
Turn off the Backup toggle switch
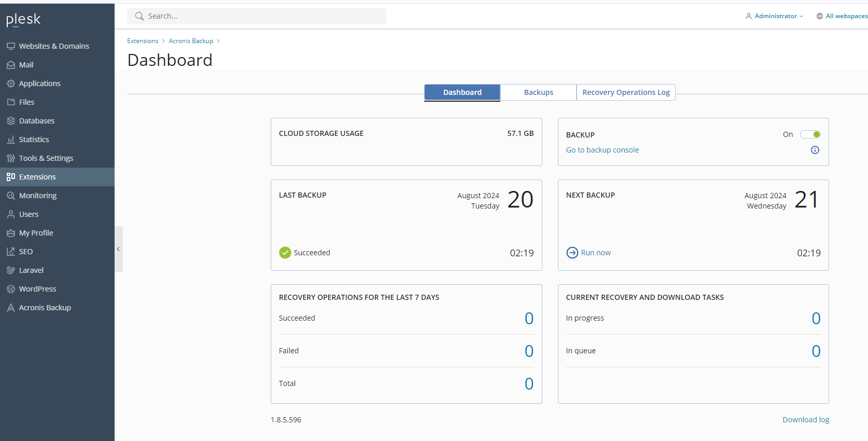(x=810, y=134)
